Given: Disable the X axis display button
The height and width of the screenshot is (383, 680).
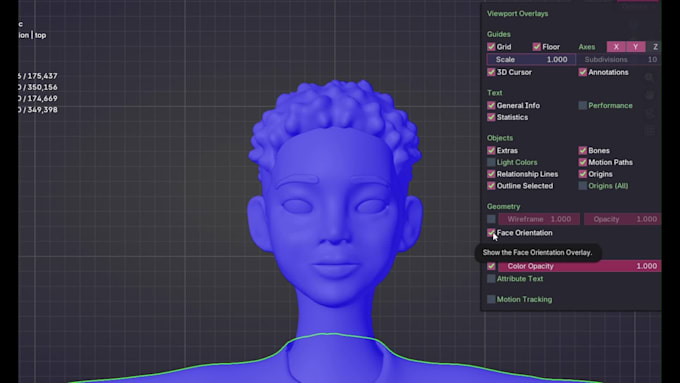Looking at the screenshot, I should pos(616,47).
